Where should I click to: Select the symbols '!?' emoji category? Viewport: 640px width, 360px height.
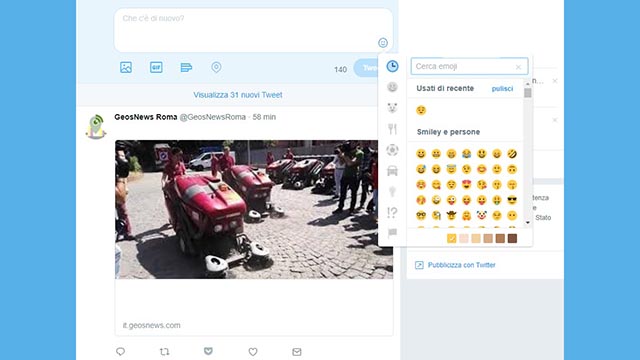[392, 212]
